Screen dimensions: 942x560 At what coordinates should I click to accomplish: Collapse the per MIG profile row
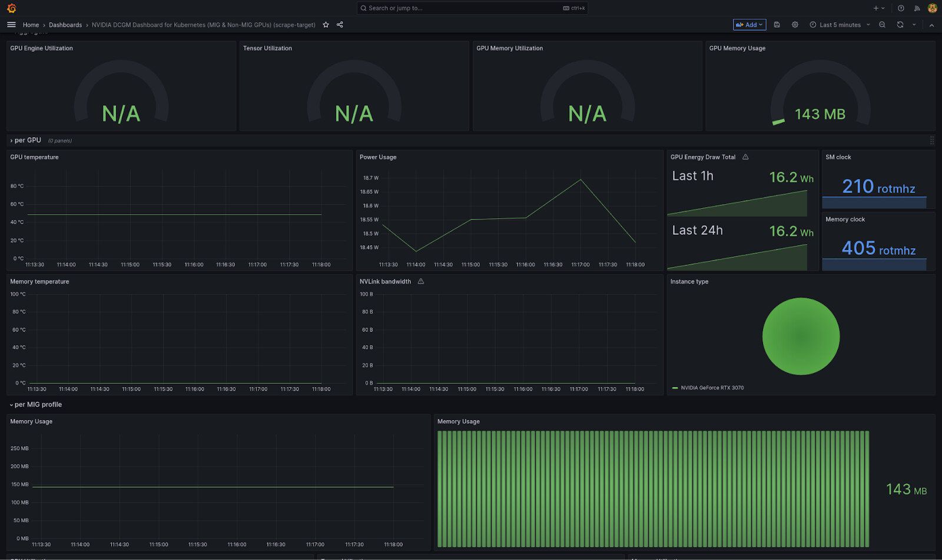pos(37,405)
